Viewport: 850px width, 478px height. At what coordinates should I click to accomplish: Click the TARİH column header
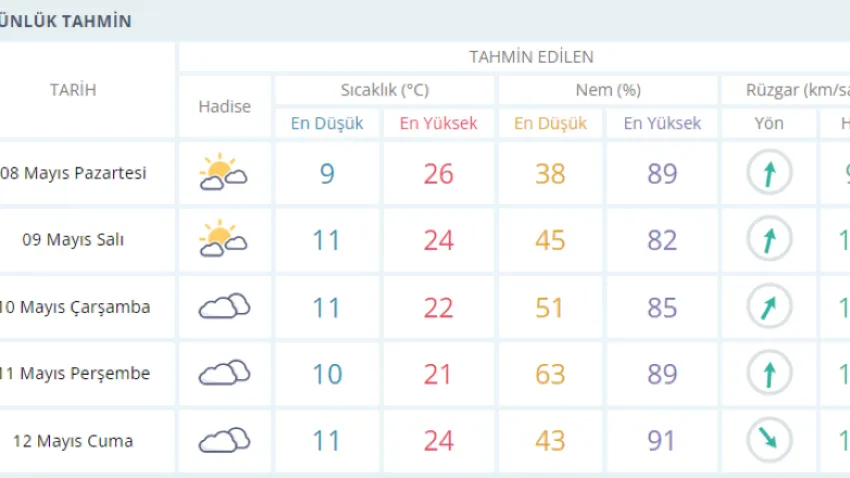point(73,90)
